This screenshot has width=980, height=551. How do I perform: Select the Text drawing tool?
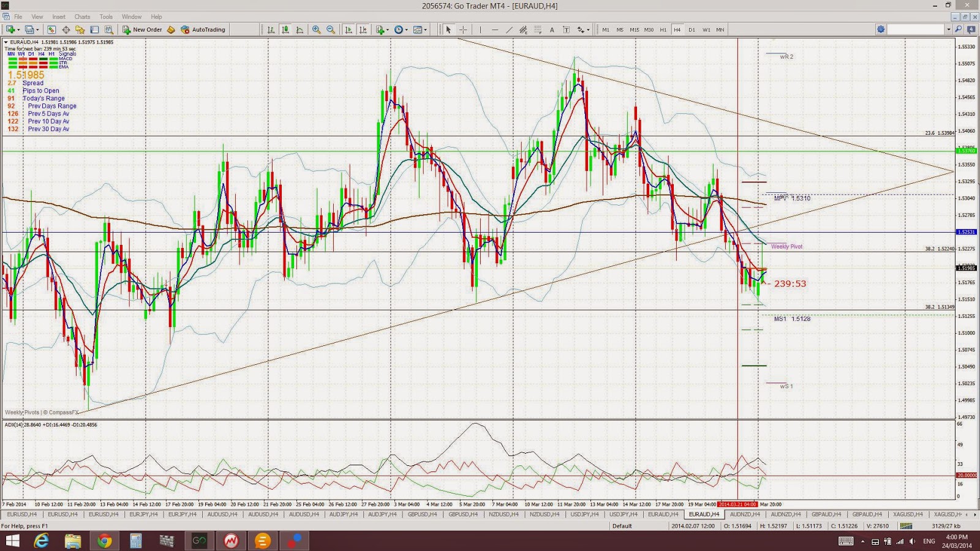pos(552,29)
